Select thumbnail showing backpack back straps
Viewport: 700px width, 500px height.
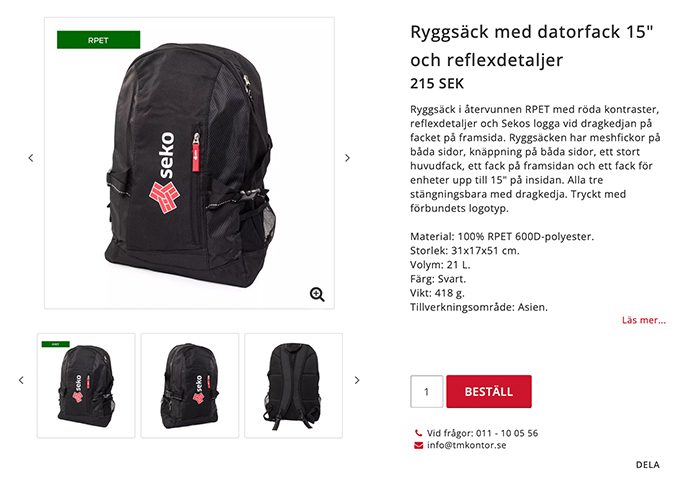pyautogui.click(x=293, y=386)
